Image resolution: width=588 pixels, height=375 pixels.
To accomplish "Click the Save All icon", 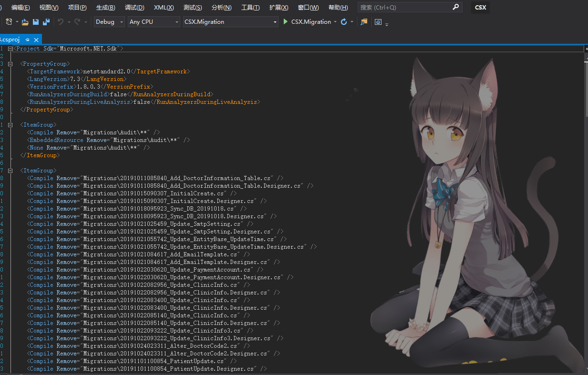I will [x=46, y=22].
